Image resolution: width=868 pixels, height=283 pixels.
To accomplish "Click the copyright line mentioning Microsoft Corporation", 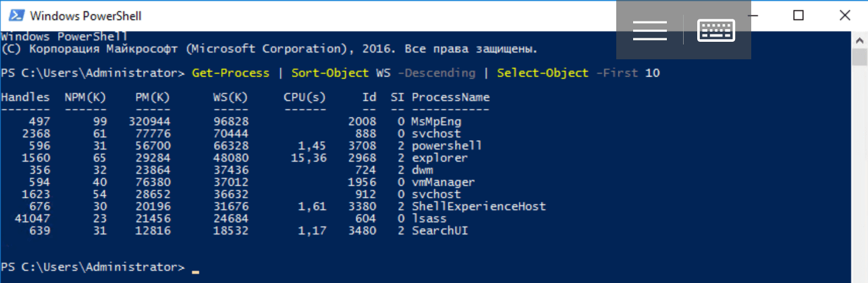I will (x=269, y=49).
